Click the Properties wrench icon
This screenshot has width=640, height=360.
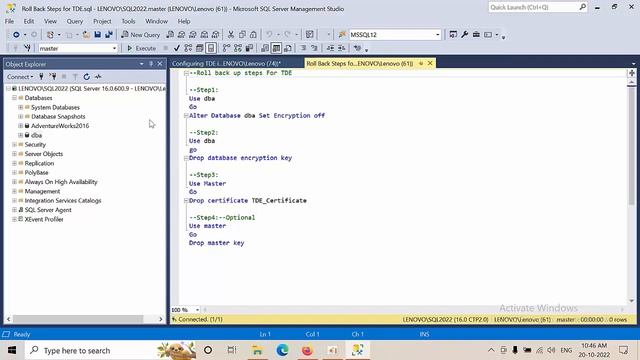click(x=464, y=35)
